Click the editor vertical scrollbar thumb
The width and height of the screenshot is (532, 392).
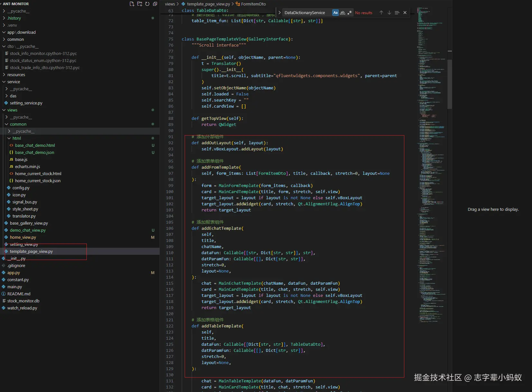[450, 84]
